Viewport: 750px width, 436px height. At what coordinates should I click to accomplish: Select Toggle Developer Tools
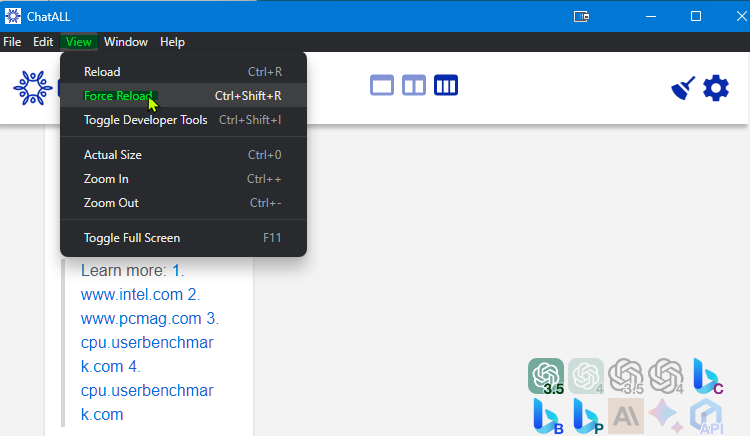(x=183, y=120)
